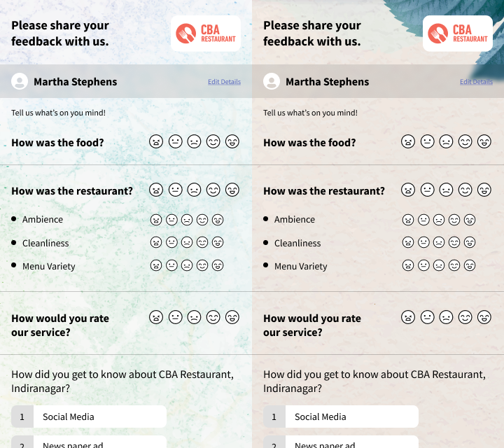Select Social Media option in right form
Screen dimensions: 504x448
click(341, 416)
